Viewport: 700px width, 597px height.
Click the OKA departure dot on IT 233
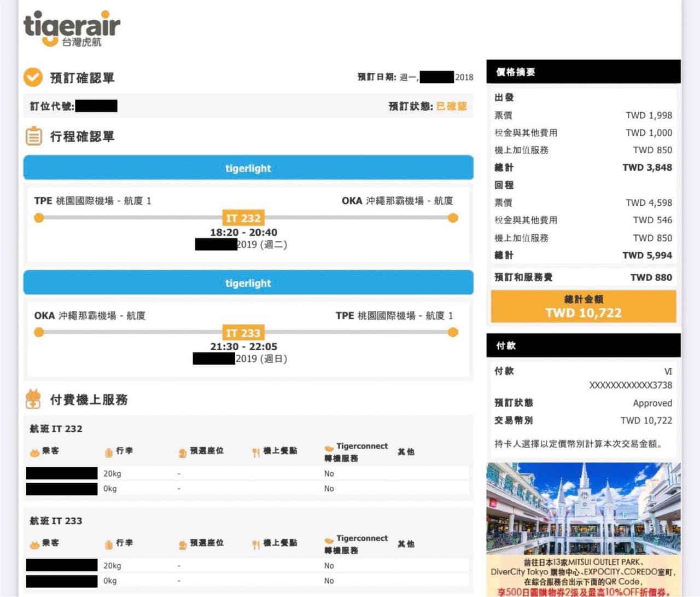point(39,332)
